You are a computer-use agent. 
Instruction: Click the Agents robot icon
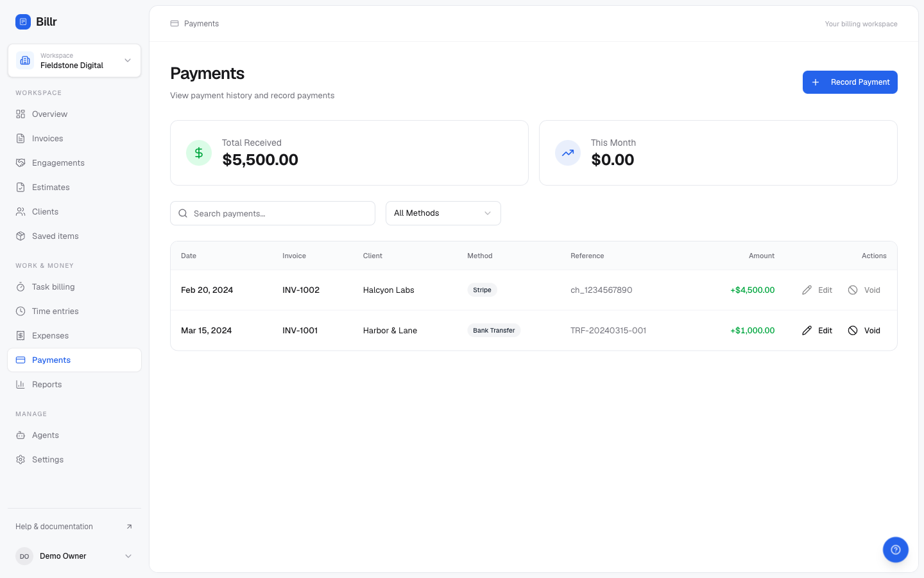21,435
